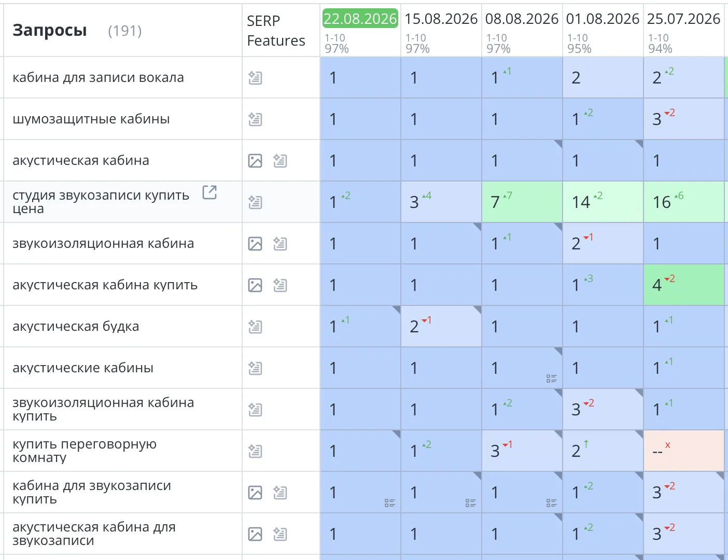Click image icon in кабина для звукозаписи купить row
The width and height of the screenshot is (728, 560).
pos(255,493)
